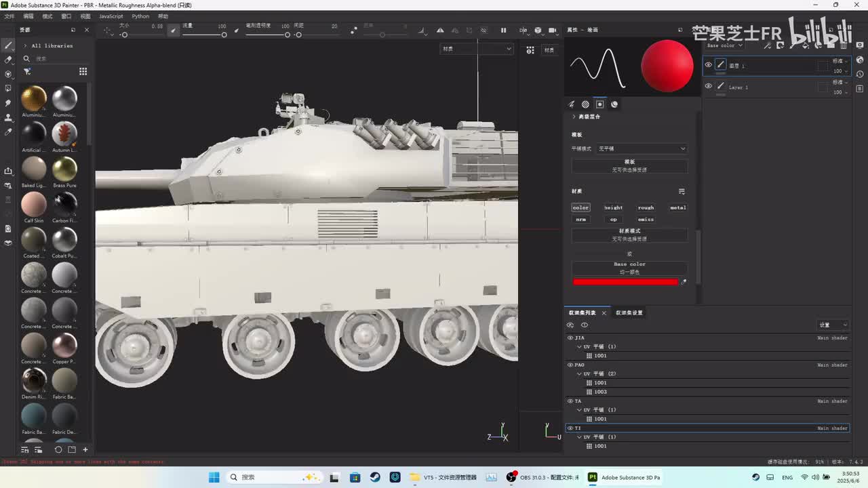Select the Paint brush tool
The image size is (868, 488).
(8, 45)
